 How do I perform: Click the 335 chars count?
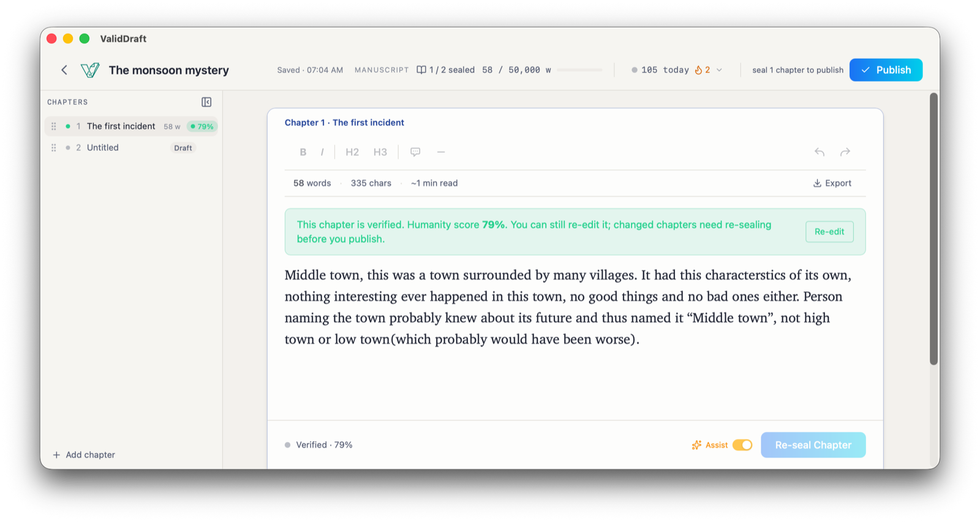pyautogui.click(x=371, y=183)
